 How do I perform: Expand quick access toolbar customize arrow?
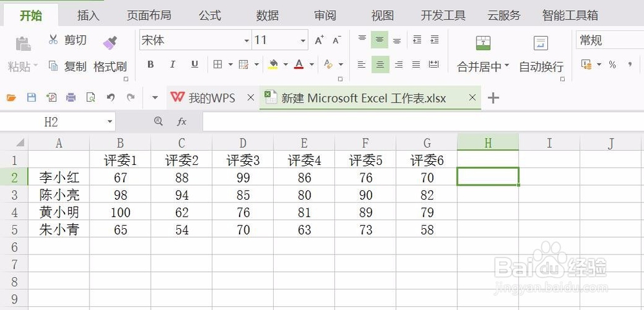pos(155,98)
